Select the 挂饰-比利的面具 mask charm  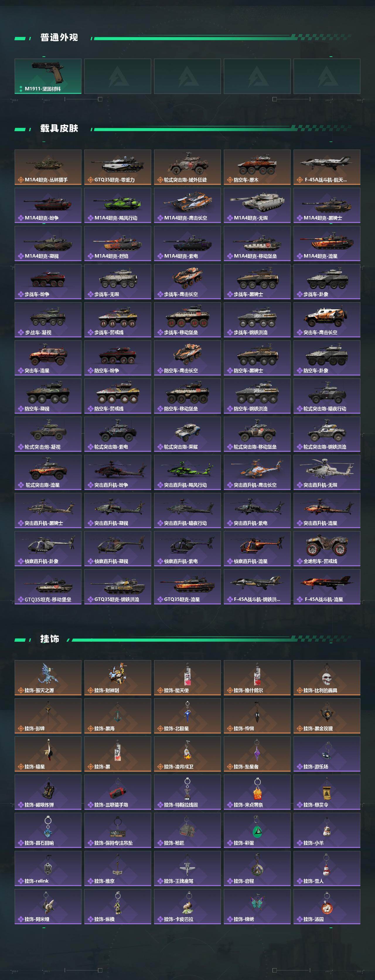[327, 677]
